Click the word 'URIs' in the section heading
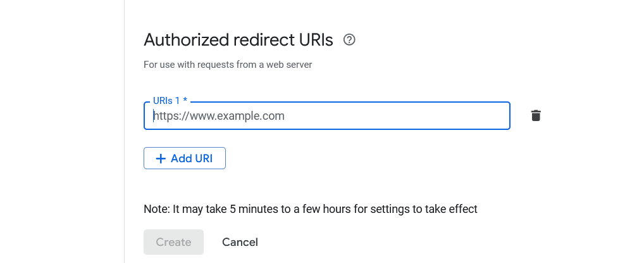 click(314, 41)
